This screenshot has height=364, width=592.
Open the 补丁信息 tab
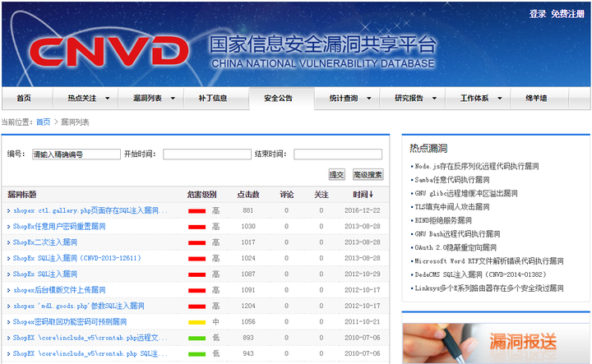(x=213, y=99)
